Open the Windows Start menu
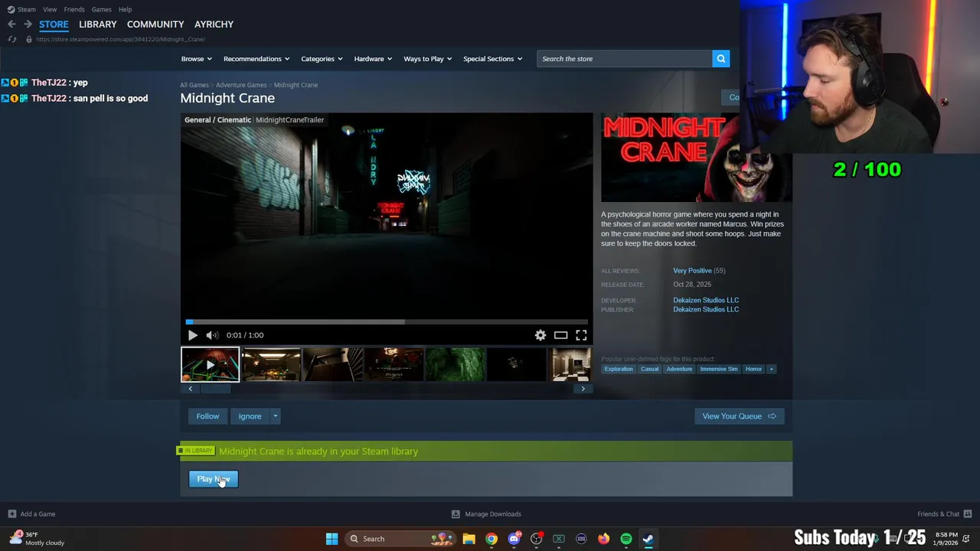 332,539
